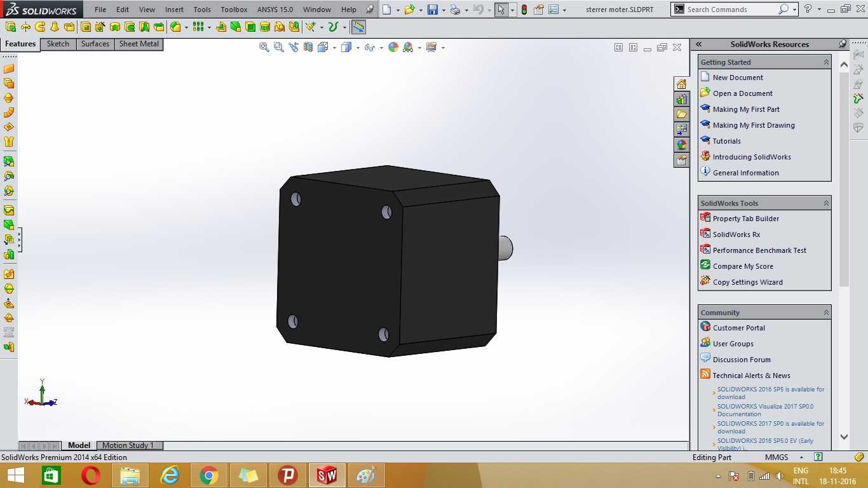Open the Discussion Forum link
Screen dimensions: 868x488
point(742,360)
